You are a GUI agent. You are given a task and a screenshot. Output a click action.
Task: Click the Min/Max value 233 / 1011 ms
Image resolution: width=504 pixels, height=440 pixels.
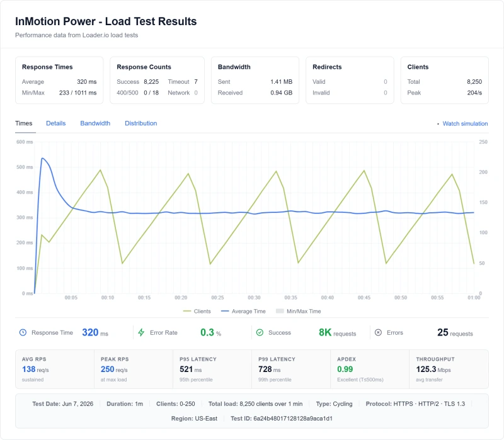tap(77, 93)
